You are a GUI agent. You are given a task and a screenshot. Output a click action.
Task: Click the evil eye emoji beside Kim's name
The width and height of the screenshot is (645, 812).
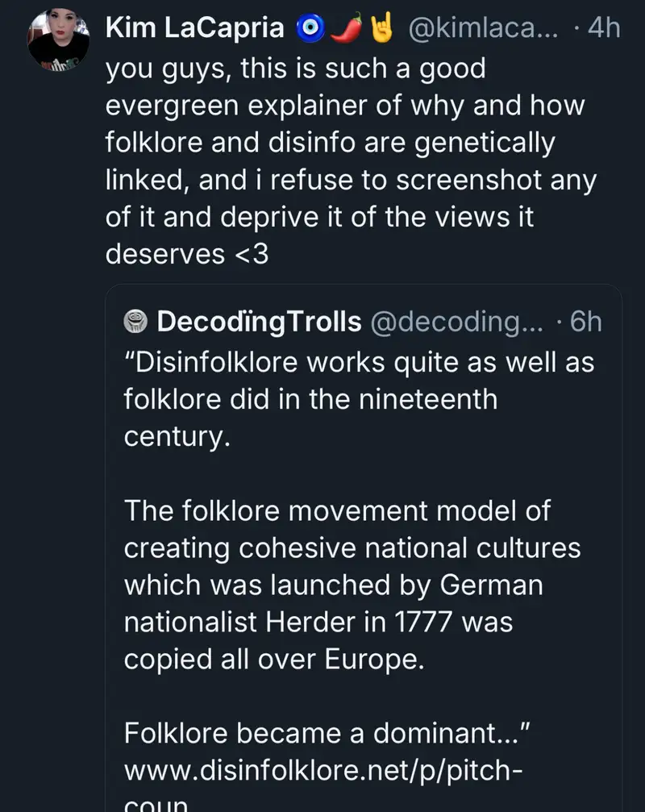click(310, 28)
